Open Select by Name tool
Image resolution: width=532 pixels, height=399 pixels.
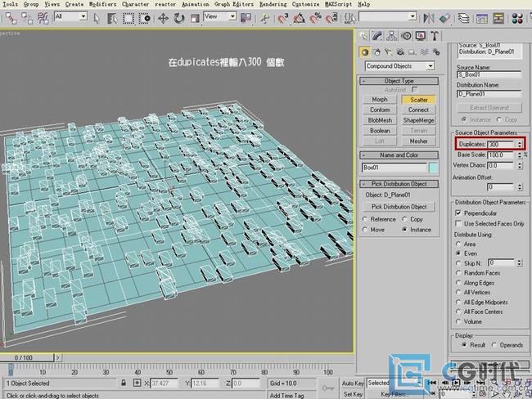[112, 18]
